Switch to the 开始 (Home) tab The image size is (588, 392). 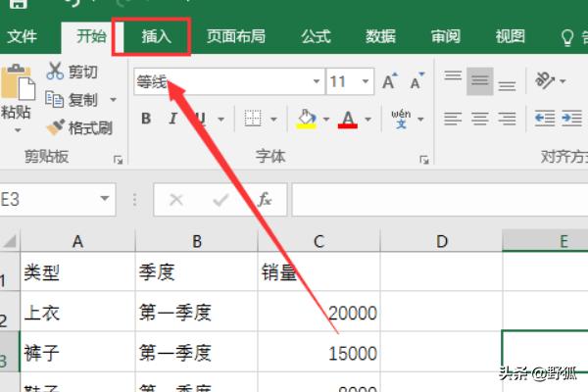click(91, 37)
